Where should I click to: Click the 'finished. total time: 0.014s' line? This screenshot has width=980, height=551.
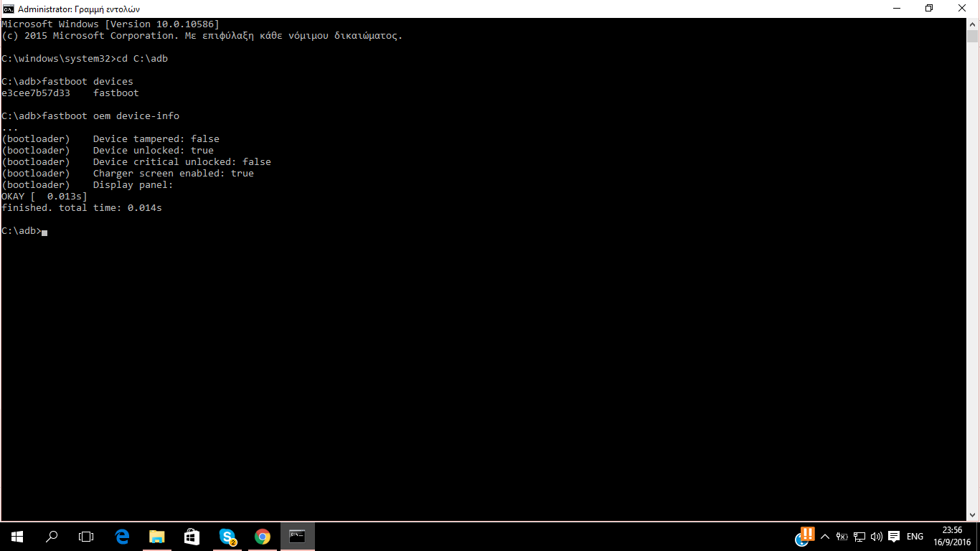(82, 208)
